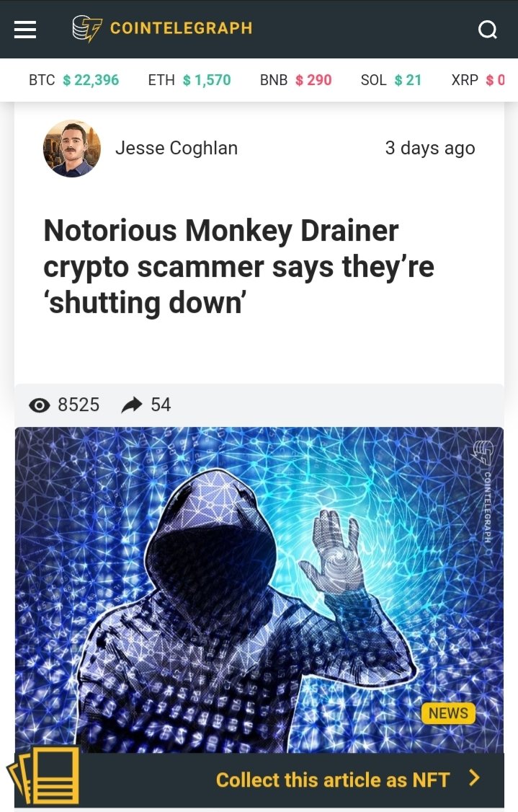Click the NFT newspaper icon
518x812 pixels.
(x=43, y=775)
